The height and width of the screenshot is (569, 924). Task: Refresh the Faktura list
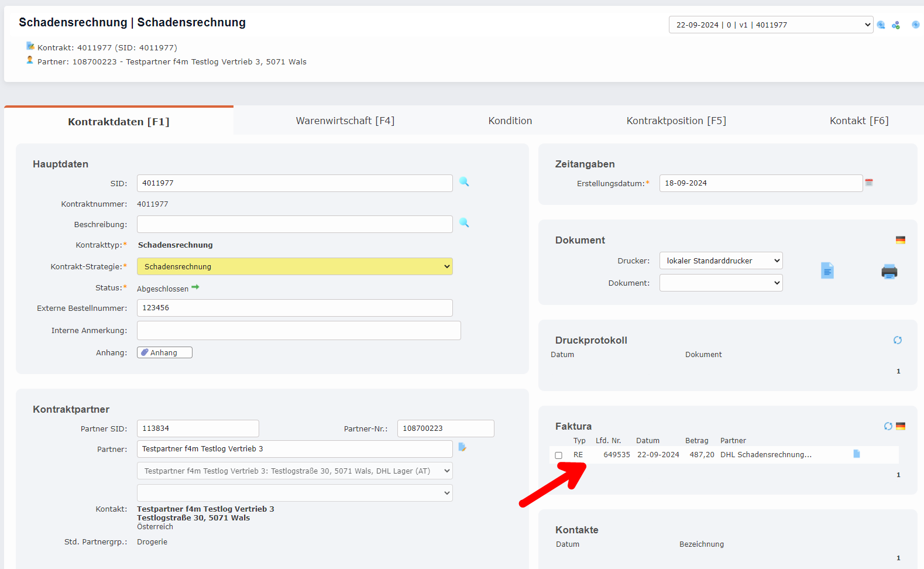click(888, 426)
